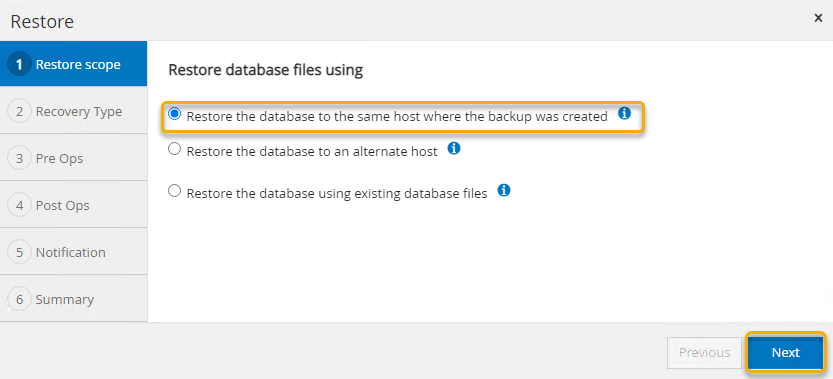833x379 pixels.
Task: Go to the Pre Ops step
Action: (73, 158)
